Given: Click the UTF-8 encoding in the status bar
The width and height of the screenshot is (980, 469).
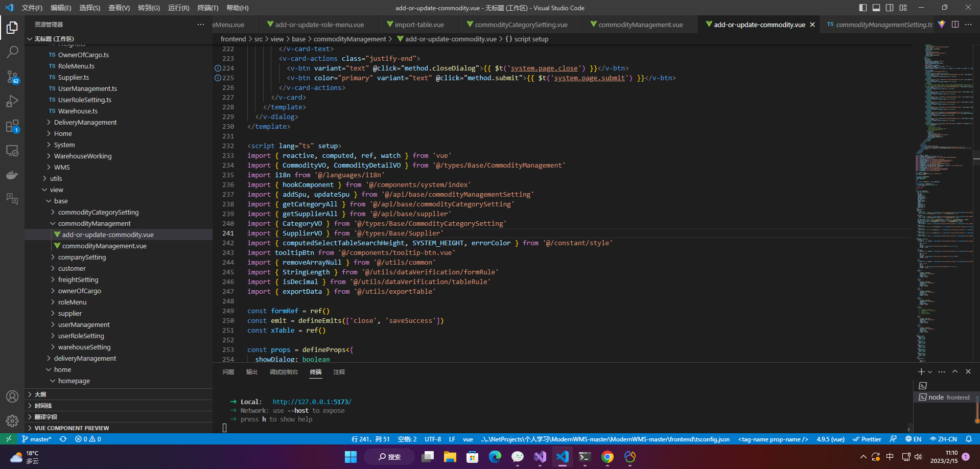Looking at the screenshot, I should point(433,439).
